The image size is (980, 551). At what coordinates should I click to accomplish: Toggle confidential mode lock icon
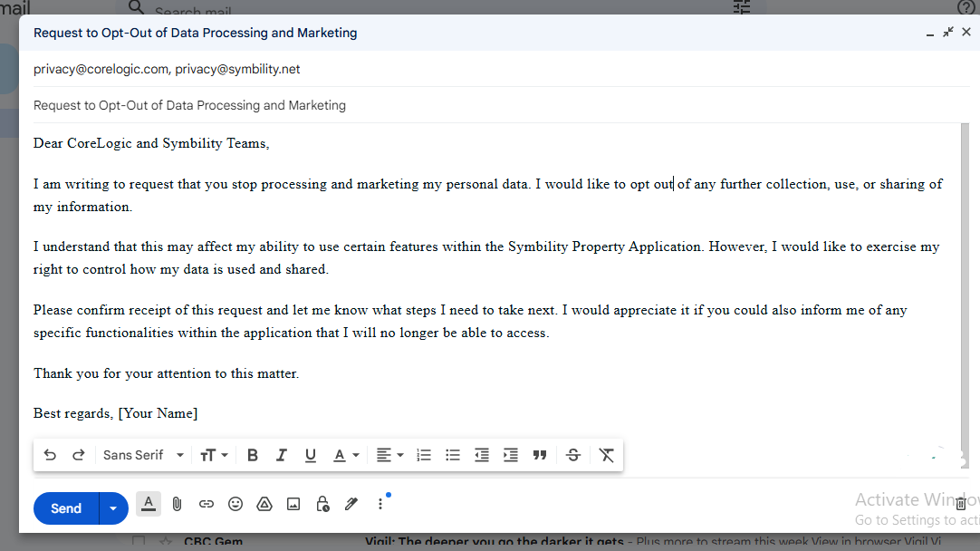coord(322,504)
